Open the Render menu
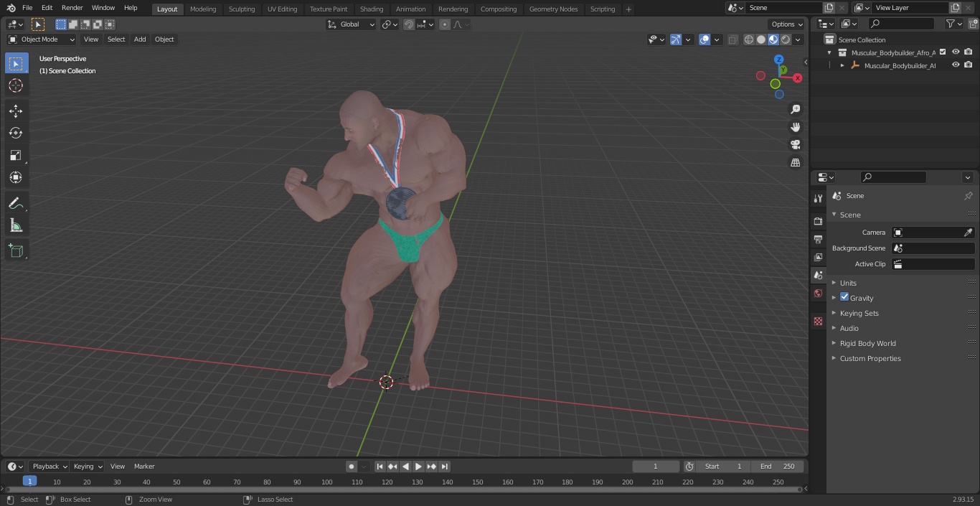Screen dimensions: 980x506 (72, 8)
